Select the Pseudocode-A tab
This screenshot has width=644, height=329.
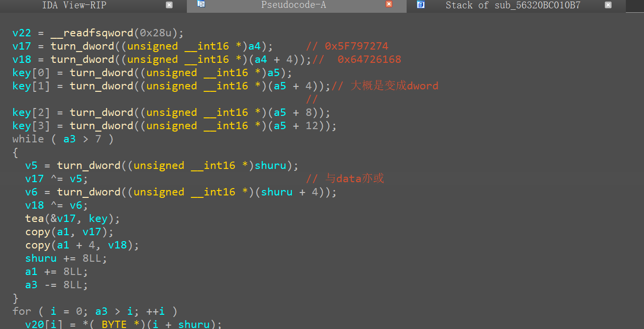pos(293,5)
